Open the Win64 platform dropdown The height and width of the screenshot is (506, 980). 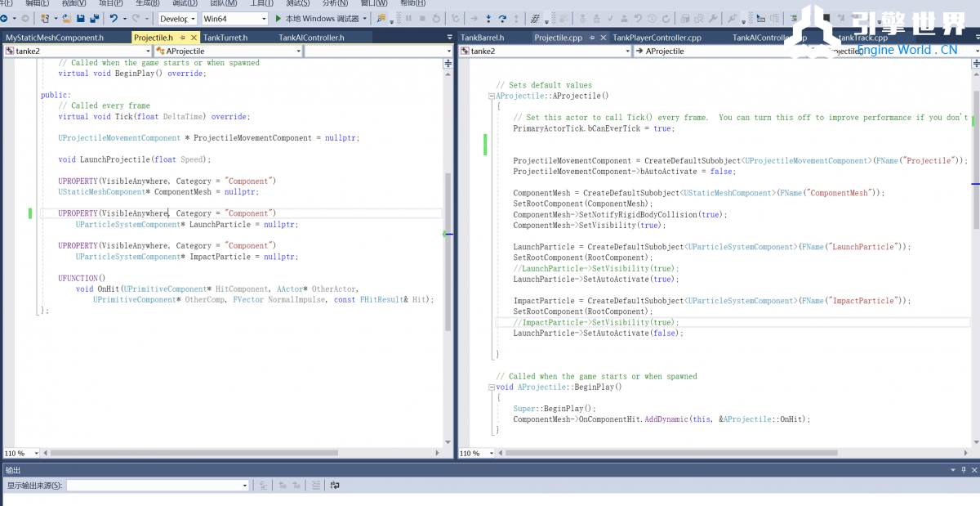(263, 18)
